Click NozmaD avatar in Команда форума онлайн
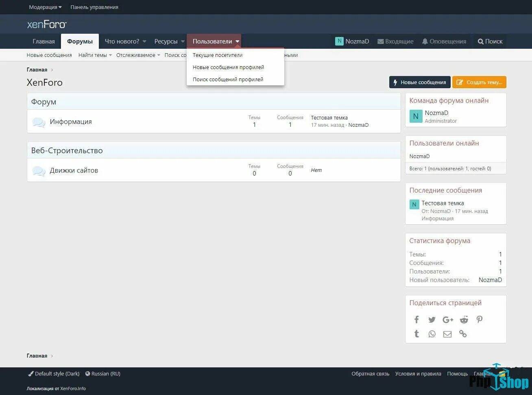Image resolution: width=532 pixels, height=395 pixels. coord(416,117)
